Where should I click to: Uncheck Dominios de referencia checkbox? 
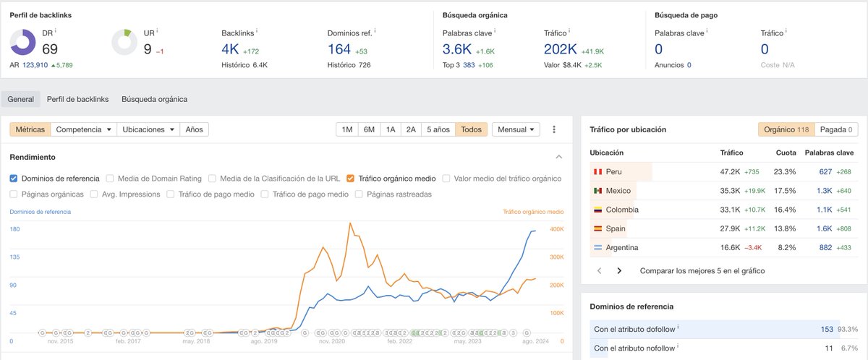click(x=14, y=178)
